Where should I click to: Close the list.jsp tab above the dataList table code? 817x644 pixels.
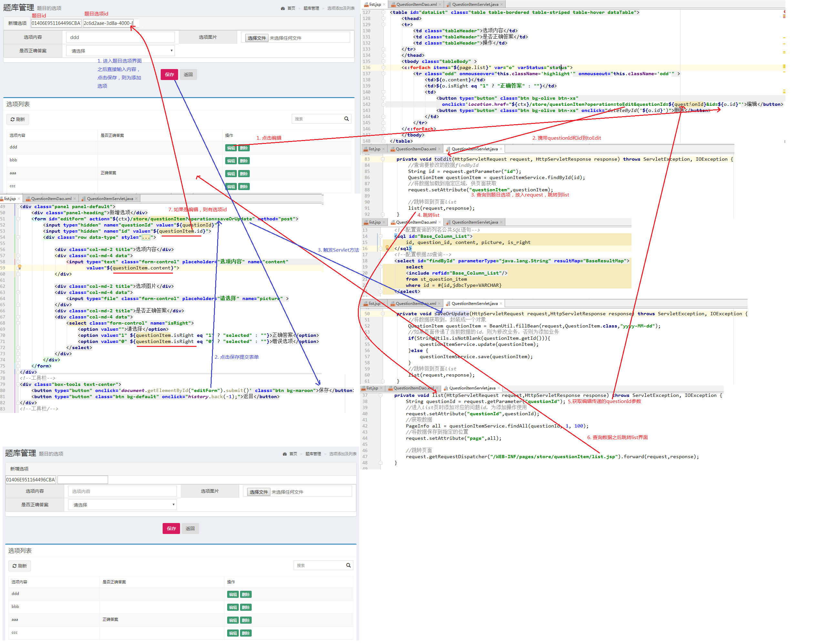(384, 5)
